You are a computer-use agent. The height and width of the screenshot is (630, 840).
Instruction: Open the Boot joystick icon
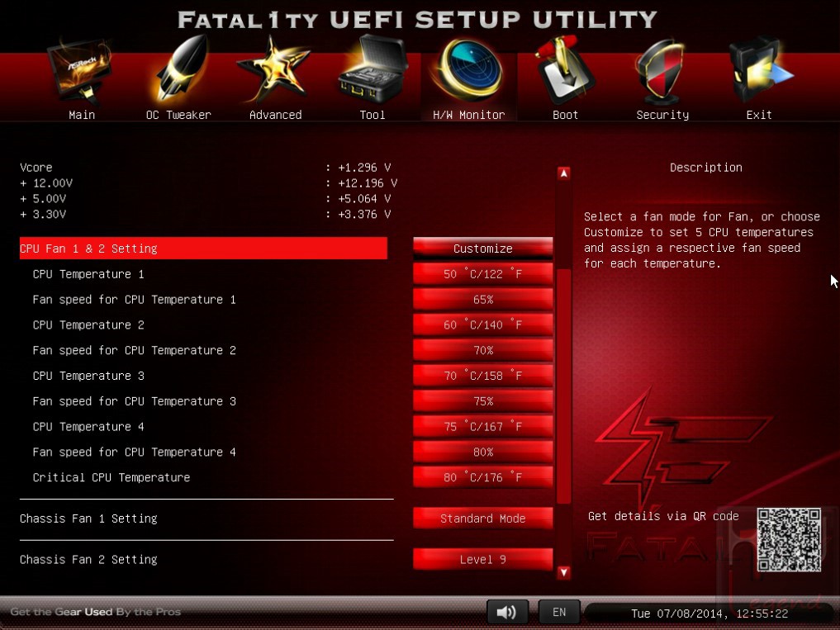pyautogui.click(x=563, y=69)
